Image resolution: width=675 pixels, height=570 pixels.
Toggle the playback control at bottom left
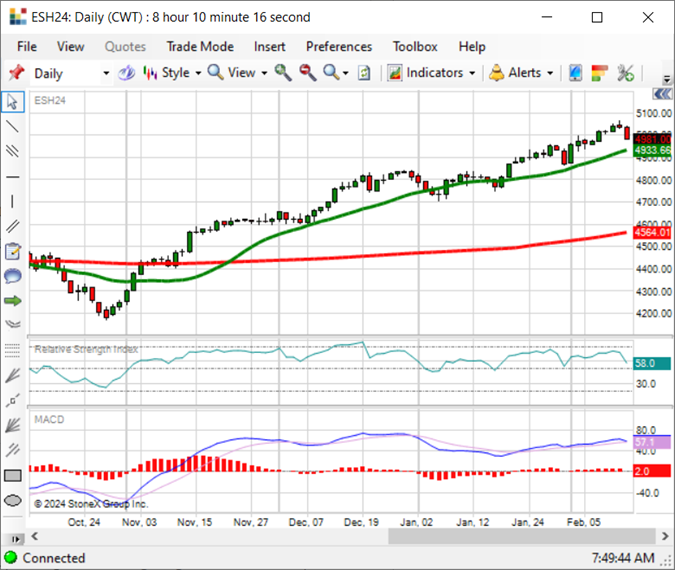click(x=15, y=539)
